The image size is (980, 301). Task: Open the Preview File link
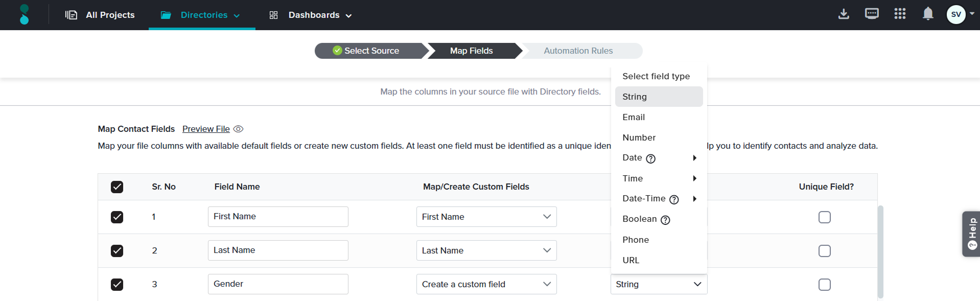click(x=206, y=129)
